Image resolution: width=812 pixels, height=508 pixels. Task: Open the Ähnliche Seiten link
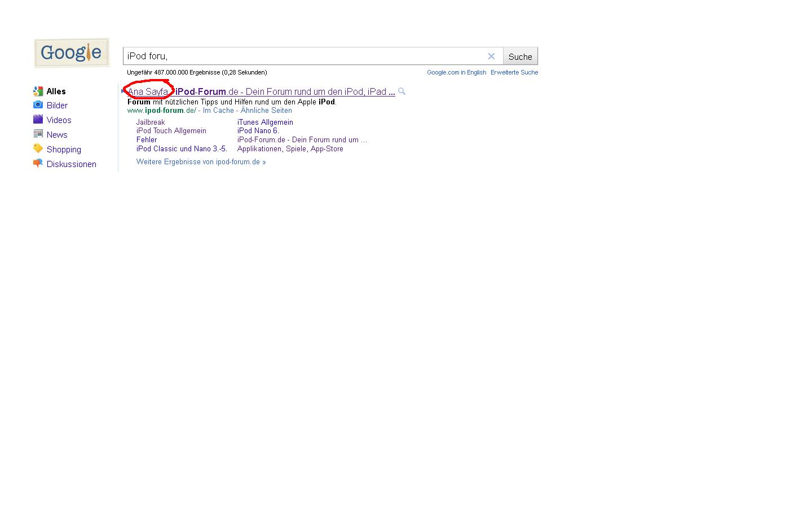tap(266, 111)
